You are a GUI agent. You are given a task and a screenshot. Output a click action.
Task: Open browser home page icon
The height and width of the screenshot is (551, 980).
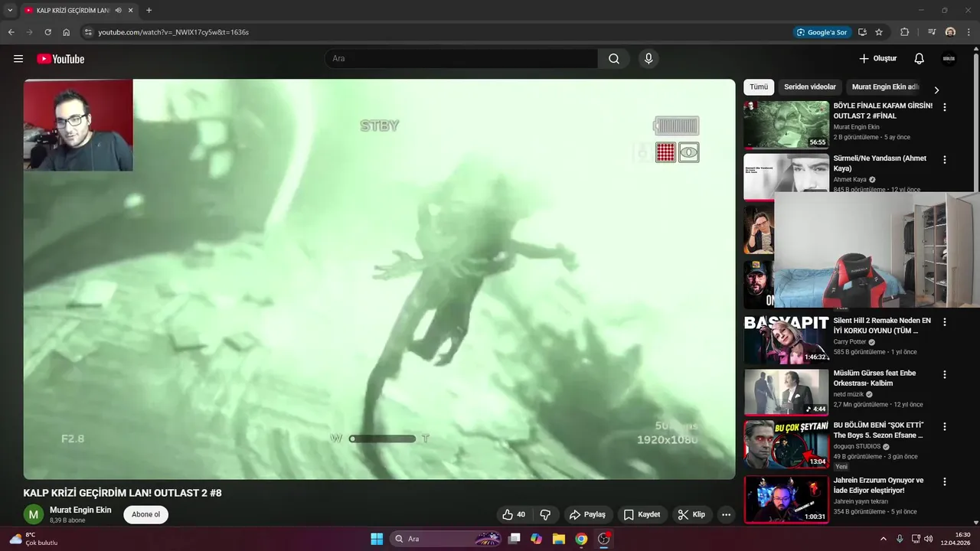[67, 32]
